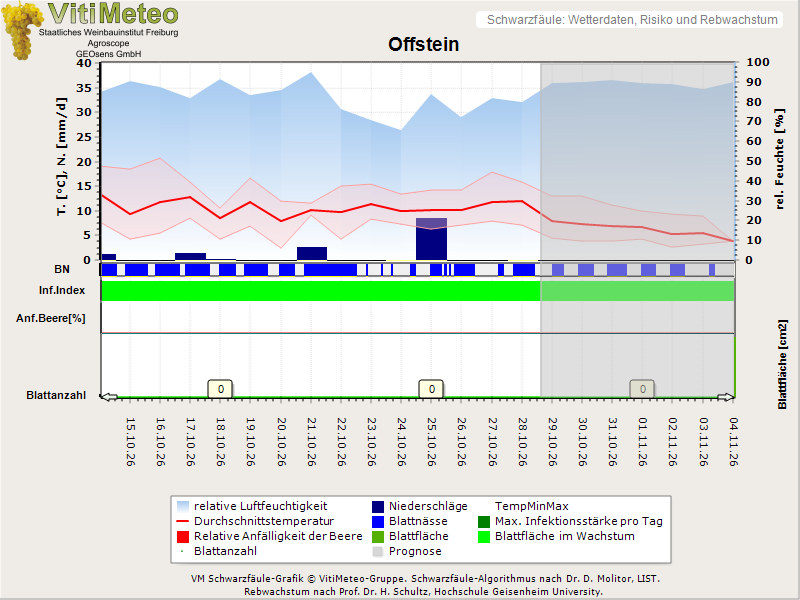Click the T. [°C], N. [mm/d] axis title
The width and height of the screenshot is (800, 600).
[x=61, y=157]
